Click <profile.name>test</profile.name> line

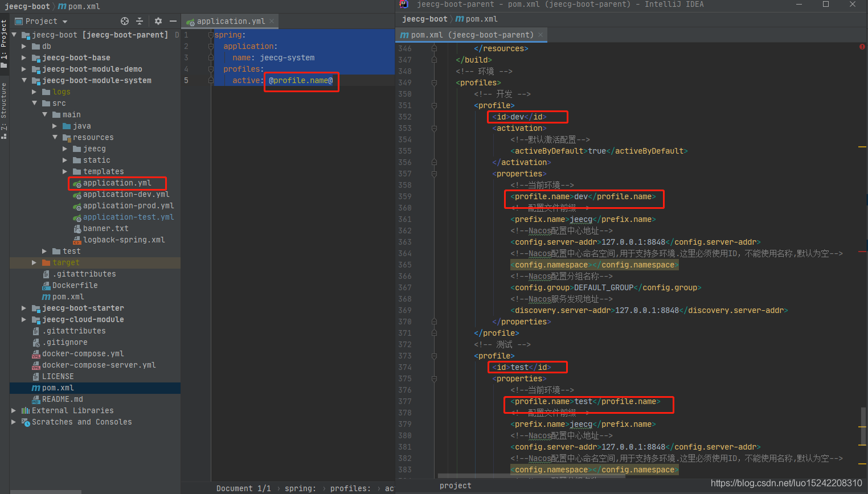tap(586, 401)
